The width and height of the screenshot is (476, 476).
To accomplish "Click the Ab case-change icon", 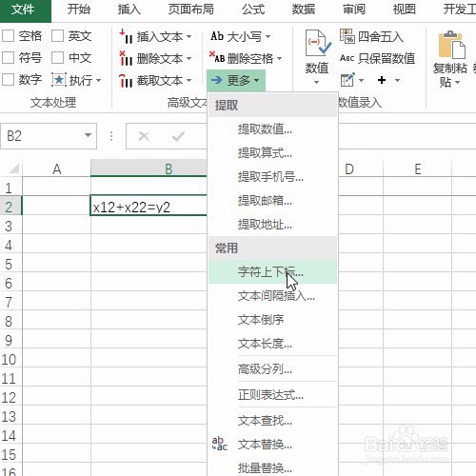I will (x=217, y=36).
